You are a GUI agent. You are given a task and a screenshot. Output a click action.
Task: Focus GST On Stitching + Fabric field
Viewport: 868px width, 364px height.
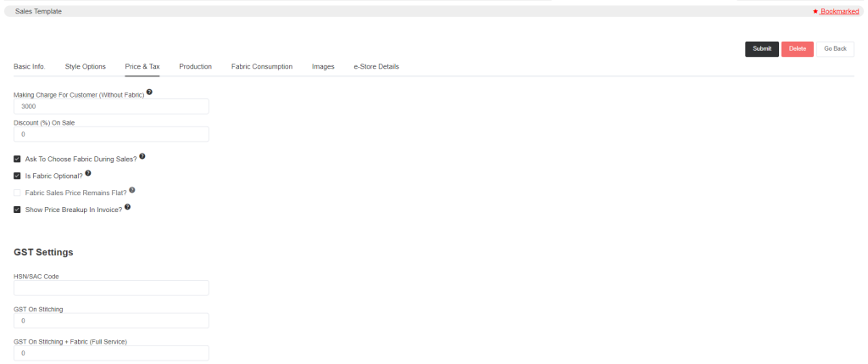point(111,354)
